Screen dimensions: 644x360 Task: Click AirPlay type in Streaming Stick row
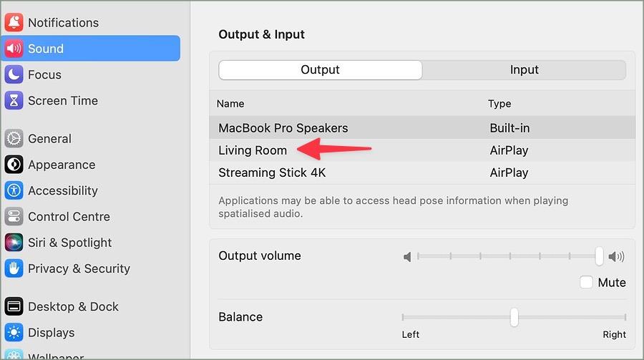509,172
